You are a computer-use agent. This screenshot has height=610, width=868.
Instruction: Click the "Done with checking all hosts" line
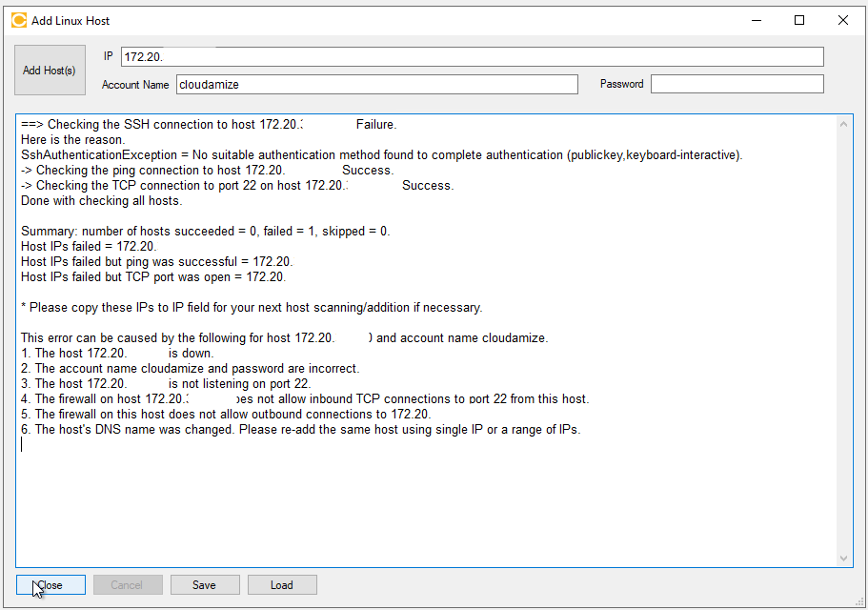point(101,200)
